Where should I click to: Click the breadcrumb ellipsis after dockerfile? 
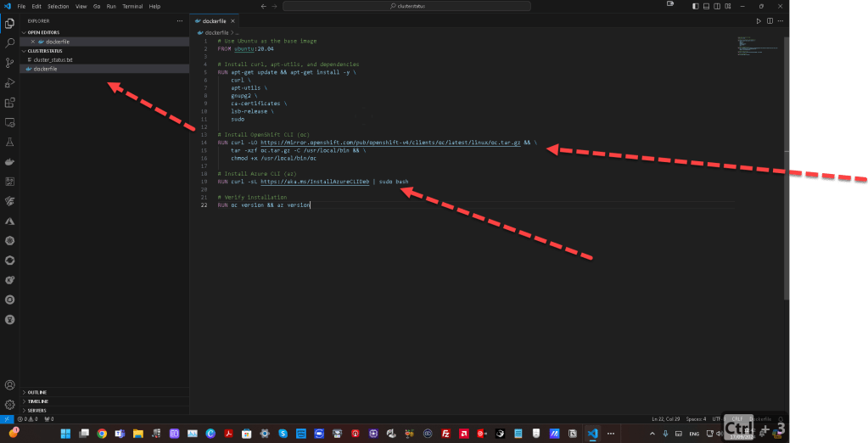coord(238,32)
